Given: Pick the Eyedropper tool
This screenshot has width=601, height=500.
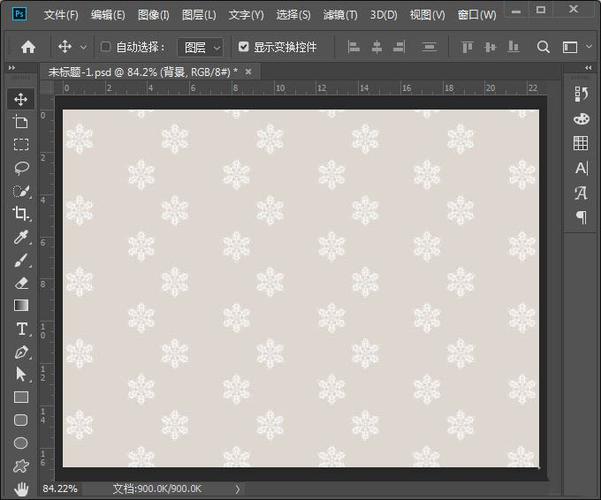Looking at the screenshot, I should 21,237.
